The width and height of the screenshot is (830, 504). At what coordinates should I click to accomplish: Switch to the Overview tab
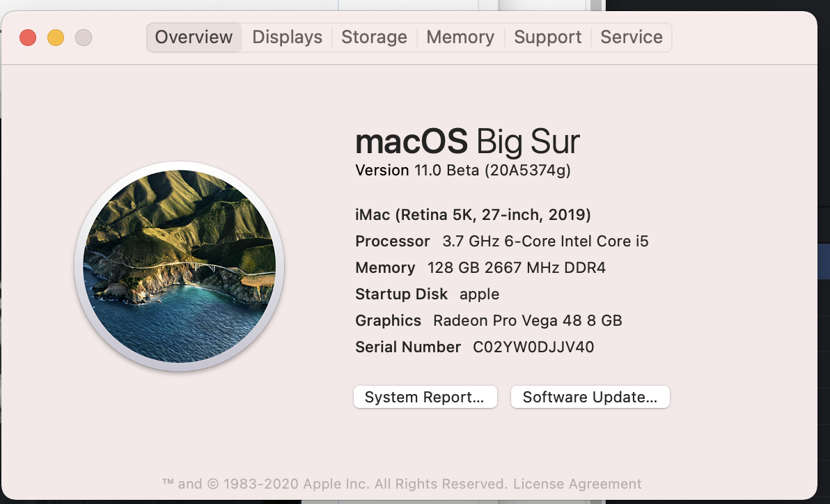tap(194, 37)
